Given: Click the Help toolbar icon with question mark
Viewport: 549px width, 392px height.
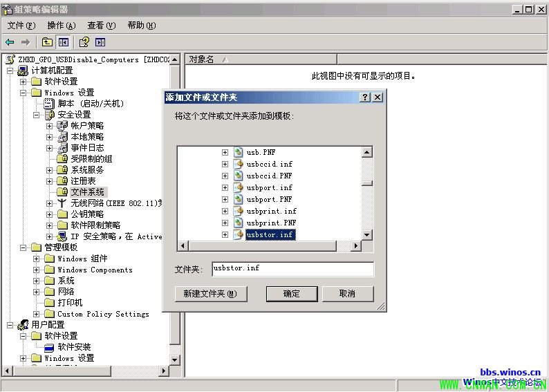Looking at the screenshot, I should pyautogui.click(x=84, y=42).
